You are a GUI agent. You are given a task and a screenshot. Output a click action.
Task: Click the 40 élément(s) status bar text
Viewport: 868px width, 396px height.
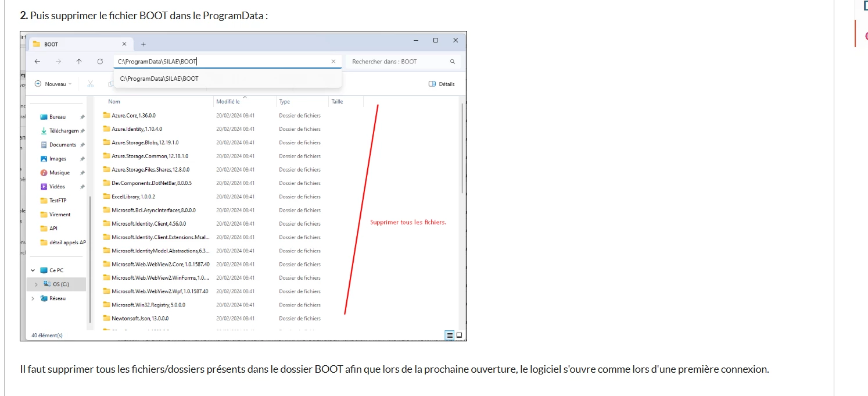(47, 336)
